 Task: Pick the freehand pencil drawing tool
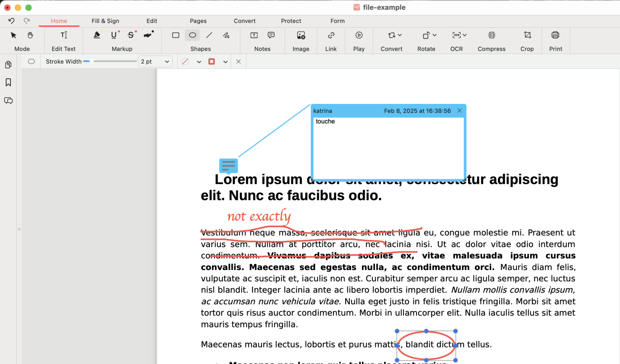point(226,35)
